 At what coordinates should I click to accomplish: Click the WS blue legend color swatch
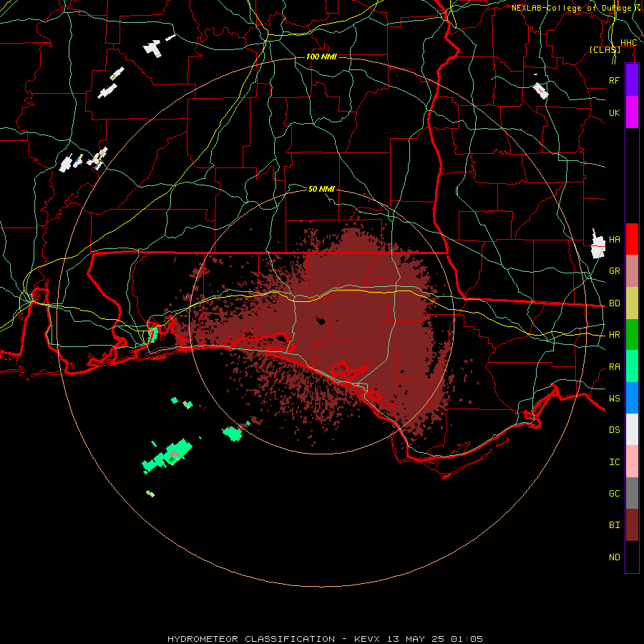click(x=632, y=398)
